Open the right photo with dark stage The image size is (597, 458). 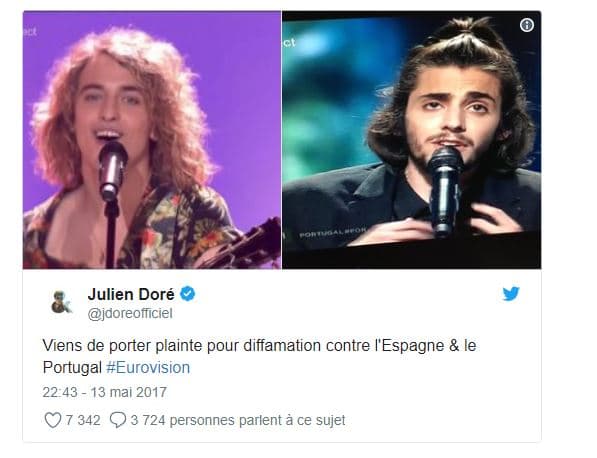tap(412, 140)
